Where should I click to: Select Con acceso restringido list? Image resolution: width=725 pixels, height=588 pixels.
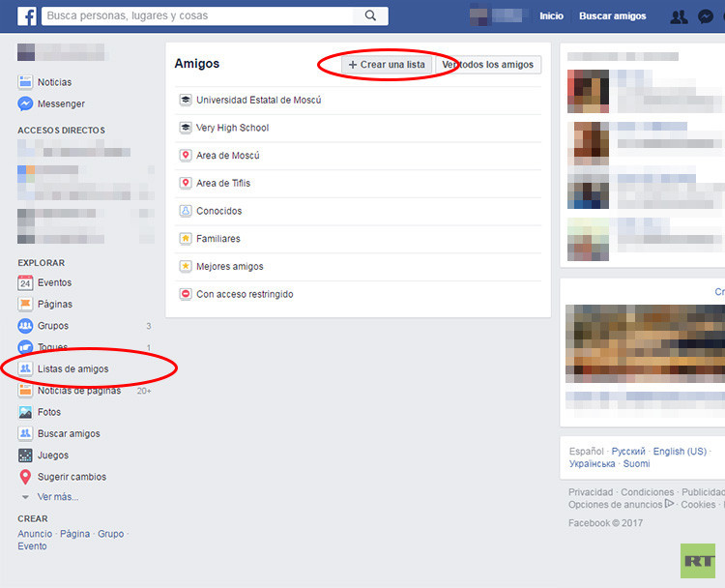tap(244, 294)
